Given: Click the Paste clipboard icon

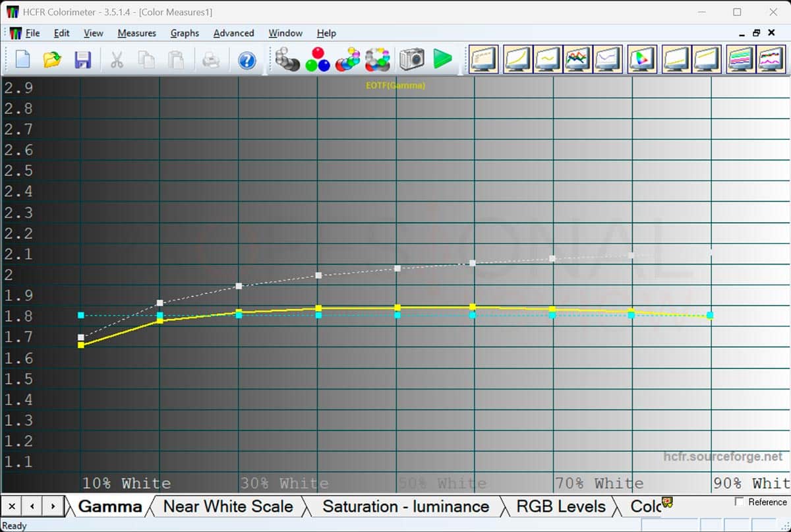Looking at the screenshot, I should 176,59.
